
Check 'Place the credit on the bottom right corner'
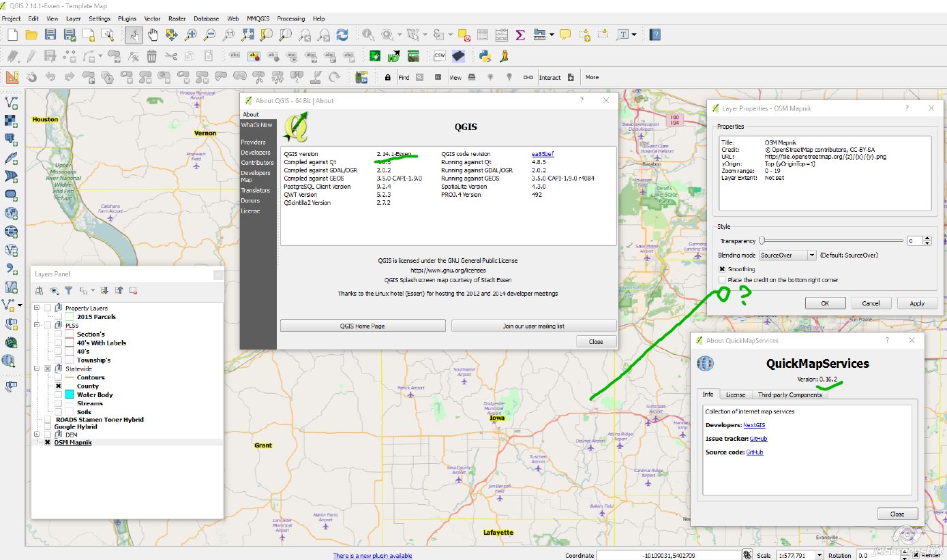click(723, 280)
